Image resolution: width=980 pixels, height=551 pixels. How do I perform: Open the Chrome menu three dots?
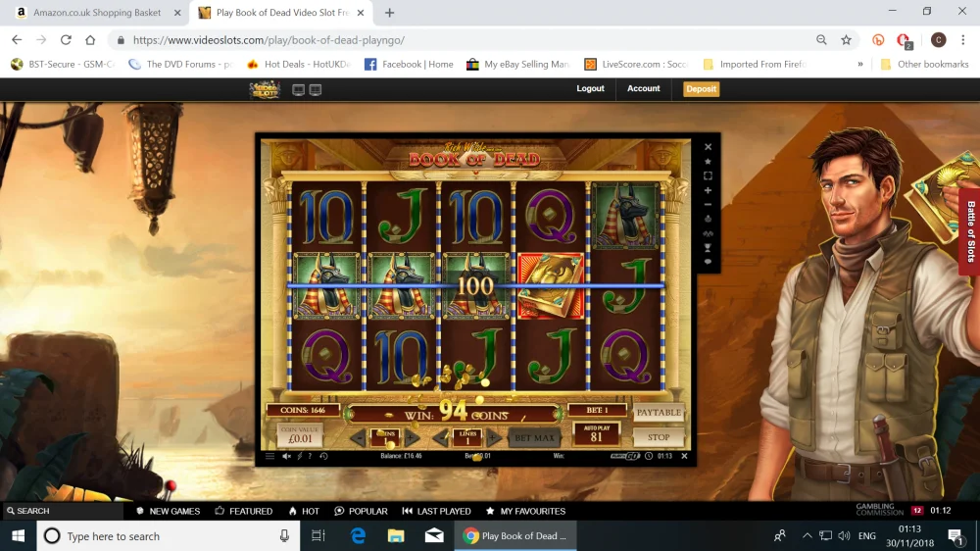click(x=963, y=40)
